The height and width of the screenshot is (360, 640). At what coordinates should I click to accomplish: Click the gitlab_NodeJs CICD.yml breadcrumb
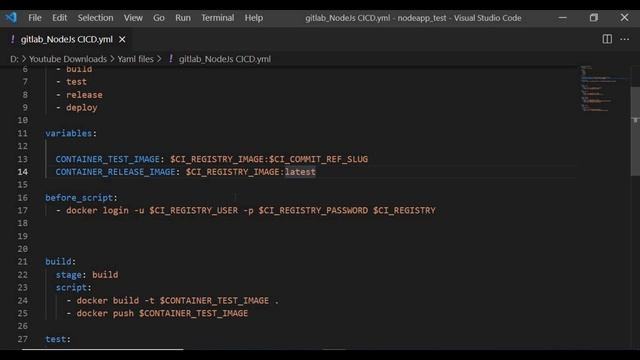(224, 59)
